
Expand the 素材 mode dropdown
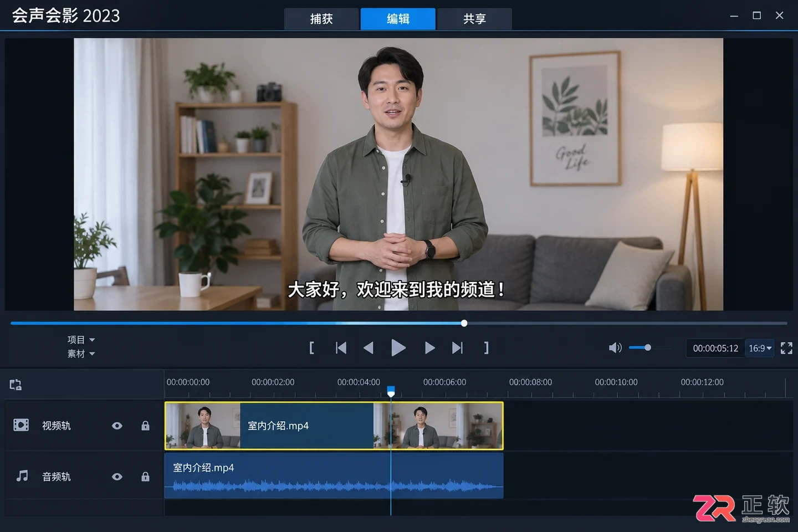pyautogui.click(x=81, y=354)
